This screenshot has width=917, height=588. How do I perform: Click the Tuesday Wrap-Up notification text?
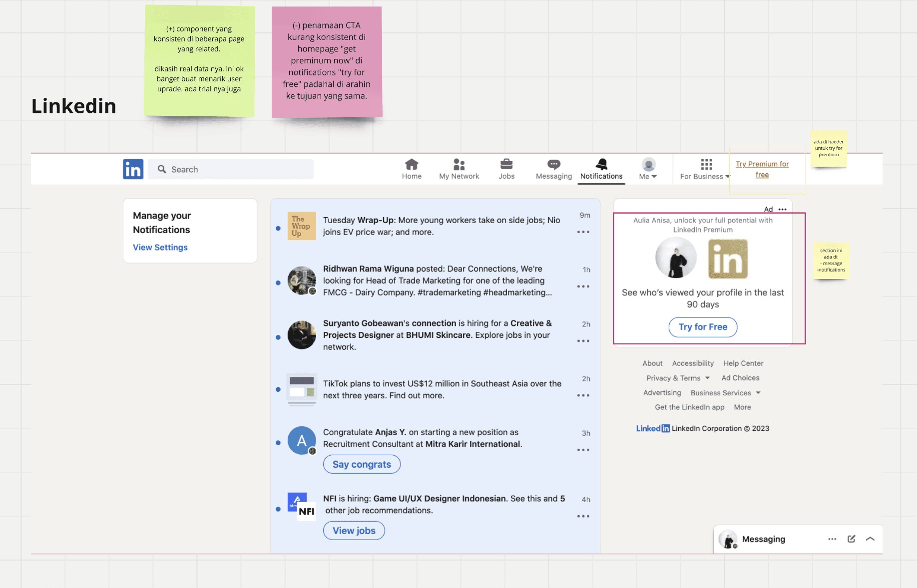point(442,226)
